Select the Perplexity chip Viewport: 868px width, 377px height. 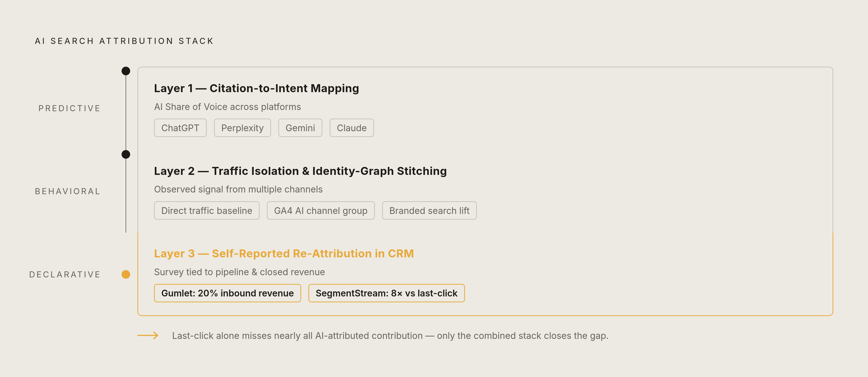[242, 128]
